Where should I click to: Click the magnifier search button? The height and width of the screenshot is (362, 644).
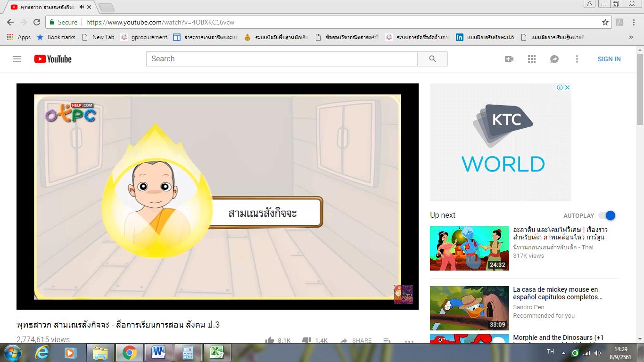point(432,59)
